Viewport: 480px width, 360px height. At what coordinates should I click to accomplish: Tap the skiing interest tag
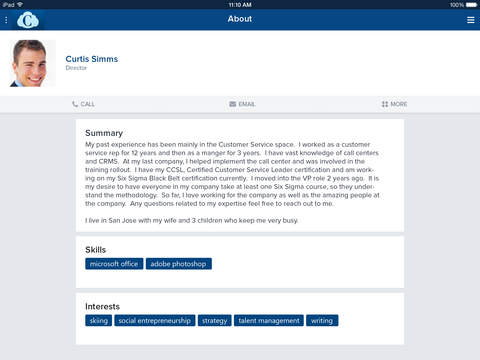pos(98,320)
